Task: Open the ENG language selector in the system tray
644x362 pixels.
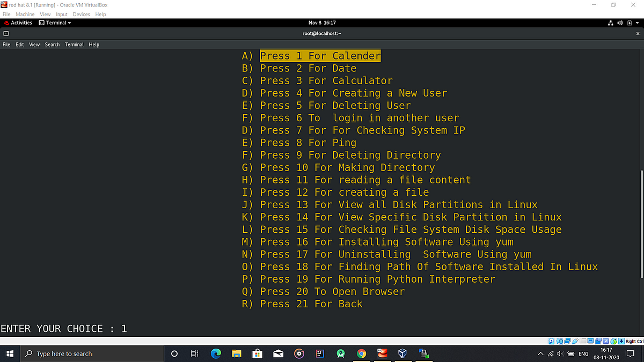Action: pos(583,353)
